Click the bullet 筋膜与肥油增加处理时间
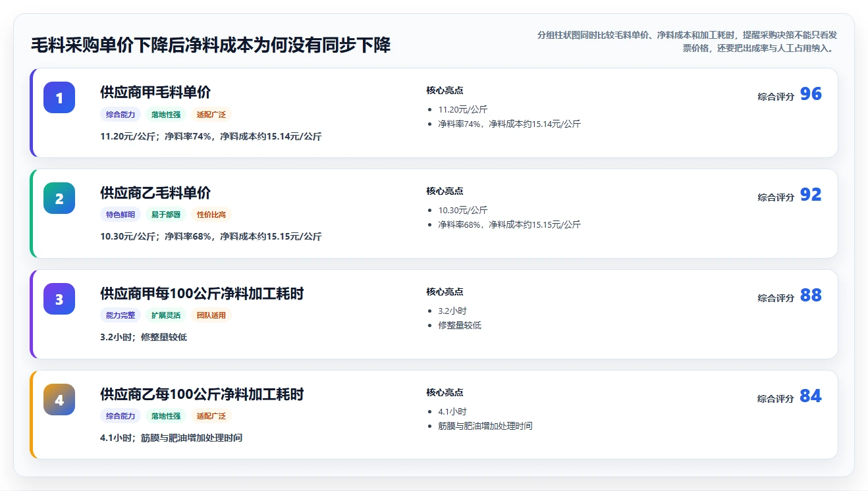868x491 pixels. 485,426
